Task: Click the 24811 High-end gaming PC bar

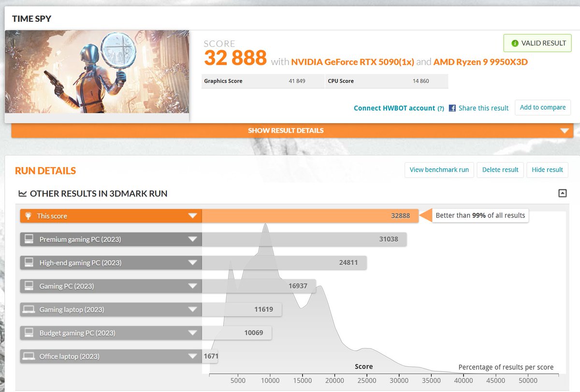Action: tap(284, 263)
